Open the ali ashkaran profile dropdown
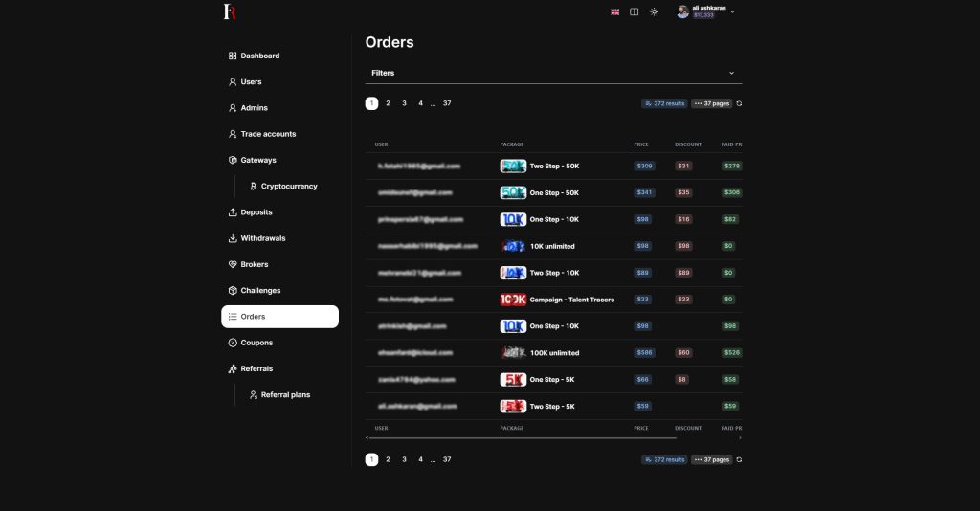 pyautogui.click(x=707, y=11)
